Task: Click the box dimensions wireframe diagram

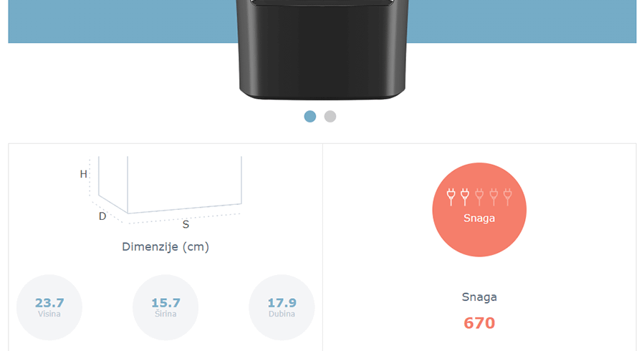Action: [170, 185]
